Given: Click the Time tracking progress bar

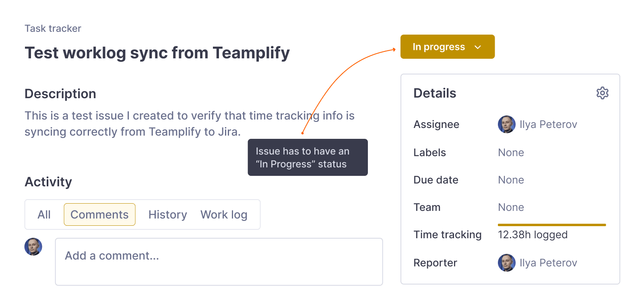Looking at the screenshot, I should [x=551, y=225].
